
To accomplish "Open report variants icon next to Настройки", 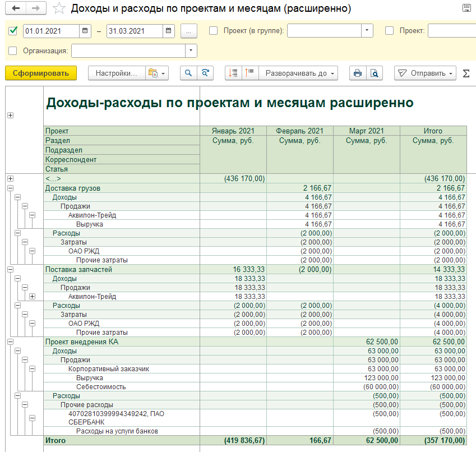I will 156,73.
